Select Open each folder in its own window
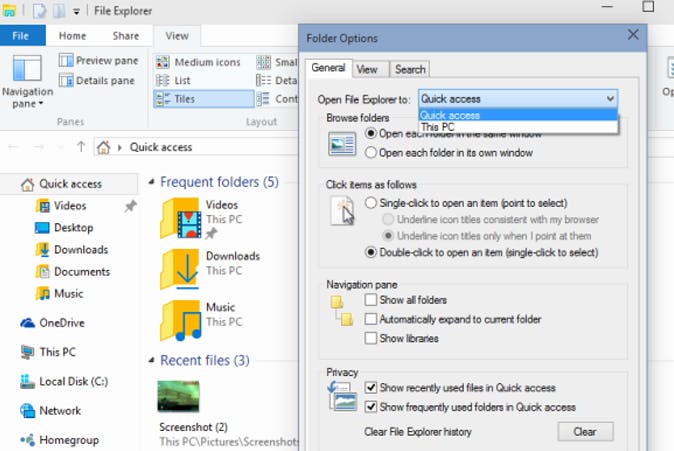674x451 pixels. click(449, 153)
